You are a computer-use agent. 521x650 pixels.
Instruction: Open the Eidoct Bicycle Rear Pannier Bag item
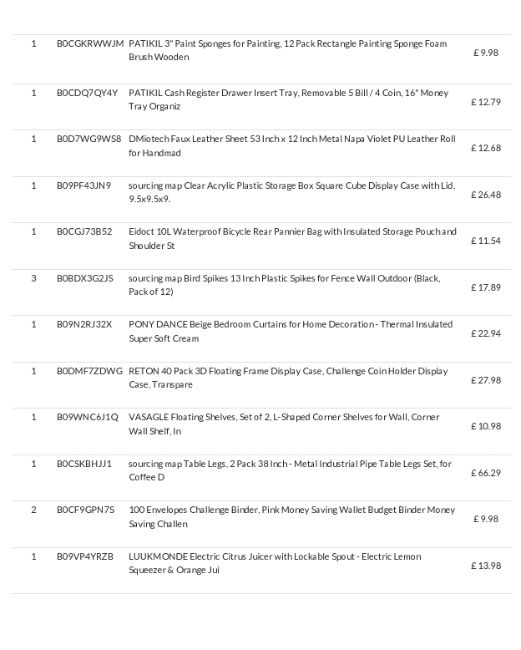[293, 238]
